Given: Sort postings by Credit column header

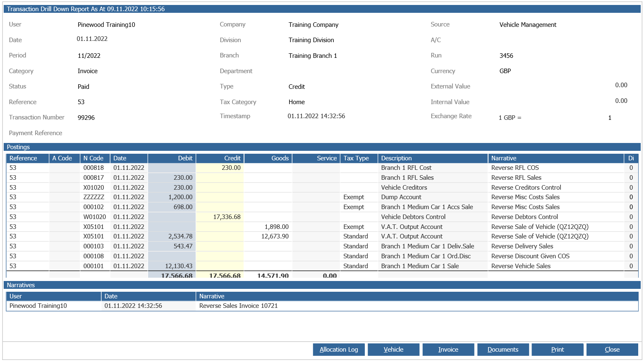Looking at the screenshot, I should pyautogui.click(x=220, y=158).
